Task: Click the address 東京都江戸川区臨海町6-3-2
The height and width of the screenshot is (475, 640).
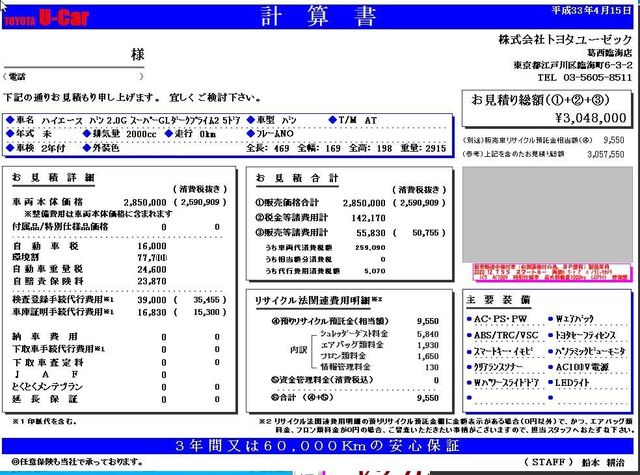Action: tap(573, 65)
